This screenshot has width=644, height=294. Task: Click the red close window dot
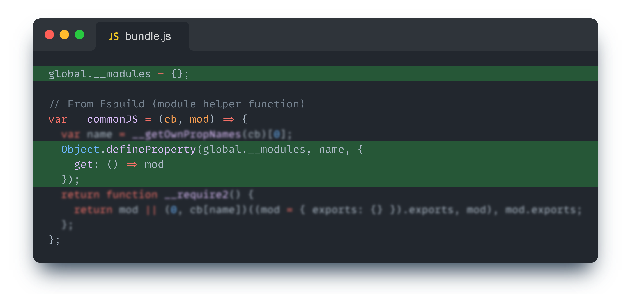(x=49, y=35)
